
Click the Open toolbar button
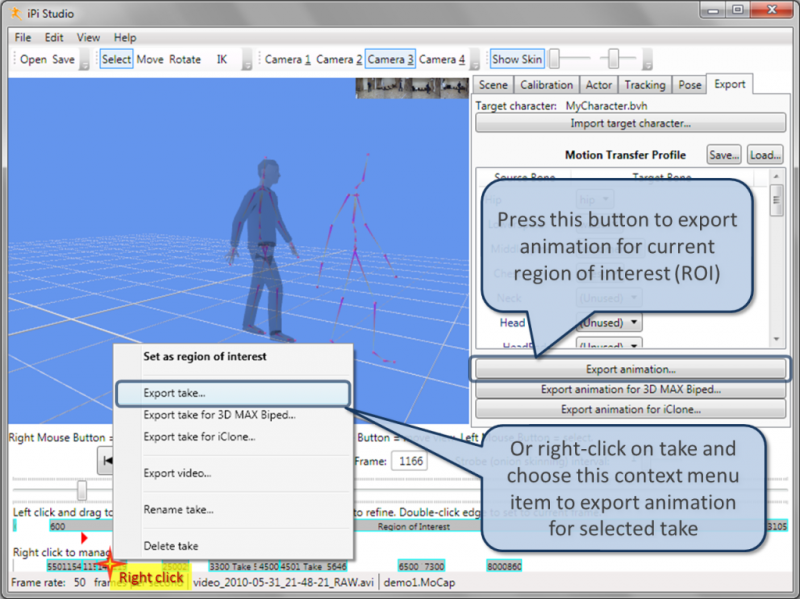tap(33, 60)
